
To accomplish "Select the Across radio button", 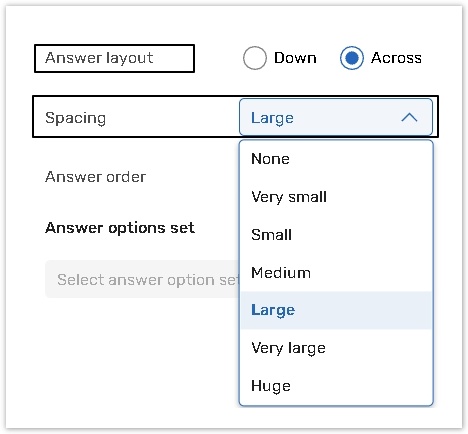I will pyautogui.click(x=352, y=58).
